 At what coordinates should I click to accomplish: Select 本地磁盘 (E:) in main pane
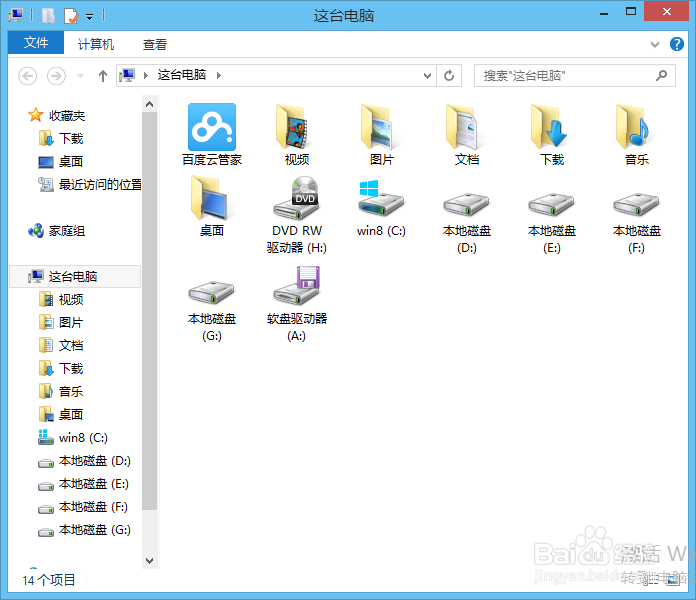[x=552, y=223]
